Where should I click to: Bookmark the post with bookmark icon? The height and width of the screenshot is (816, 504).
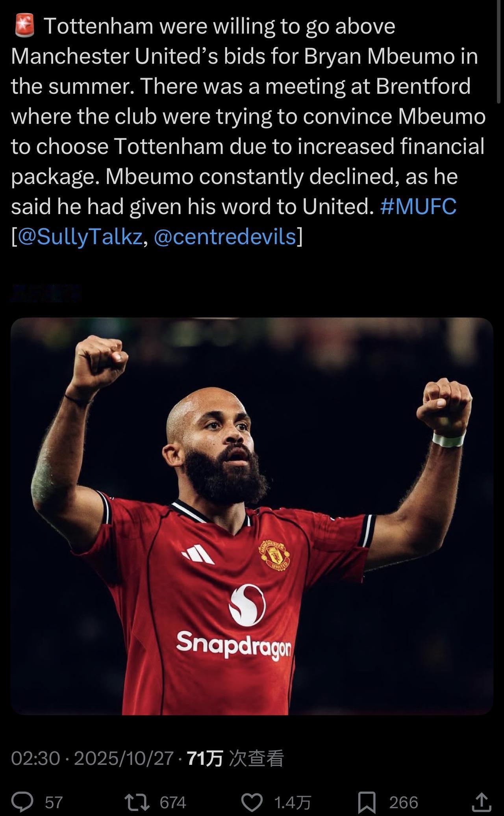tap(367, 802)
